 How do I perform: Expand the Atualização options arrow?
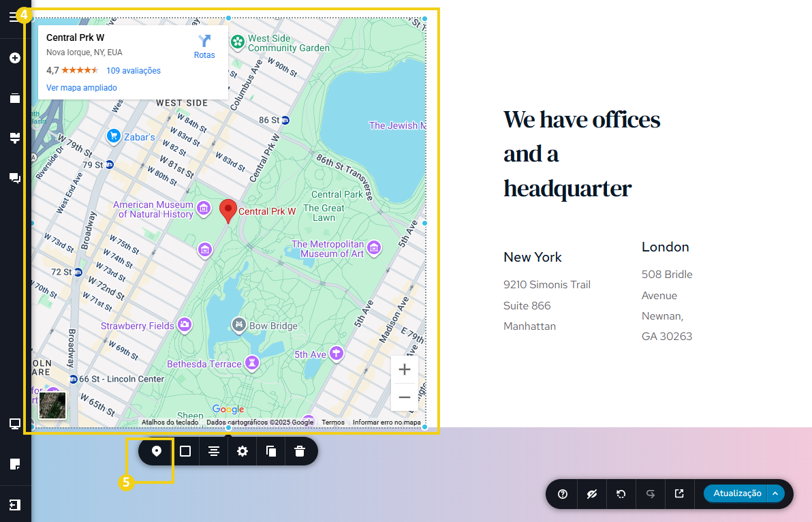pos(775,493)
